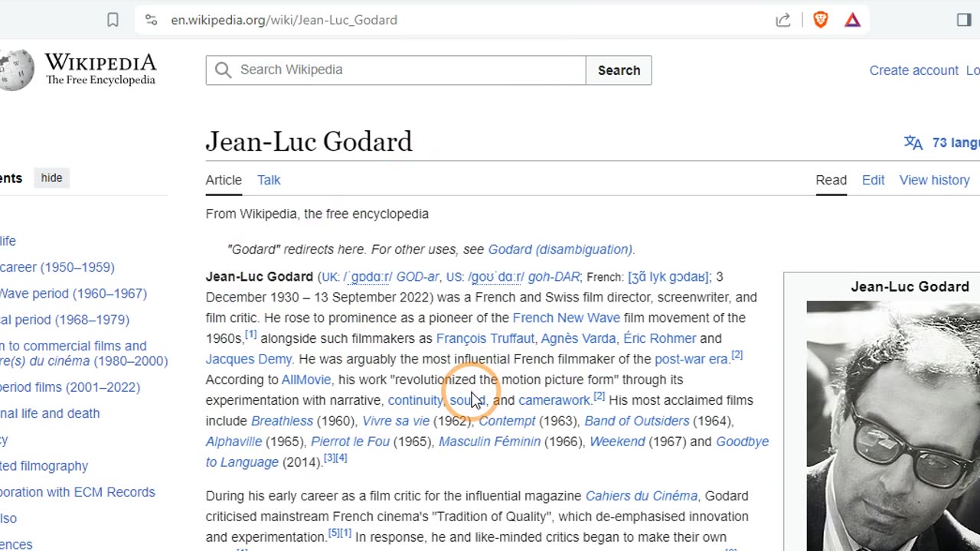
Task: Toggle the browser sidebar panel icon
Action: [964, 20]
